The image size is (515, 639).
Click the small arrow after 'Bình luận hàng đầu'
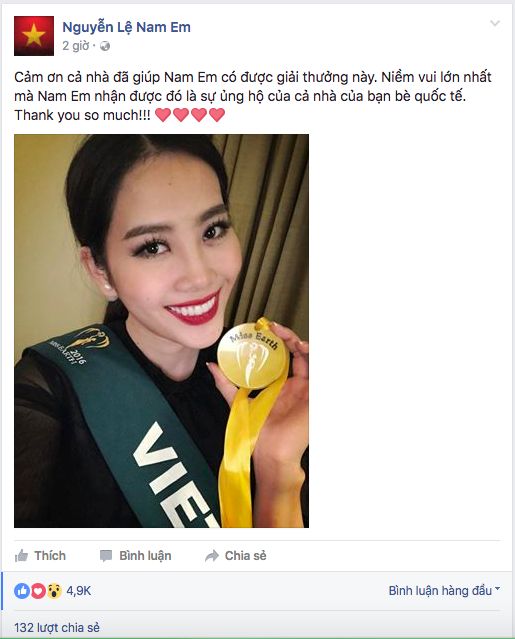(497, 589)
